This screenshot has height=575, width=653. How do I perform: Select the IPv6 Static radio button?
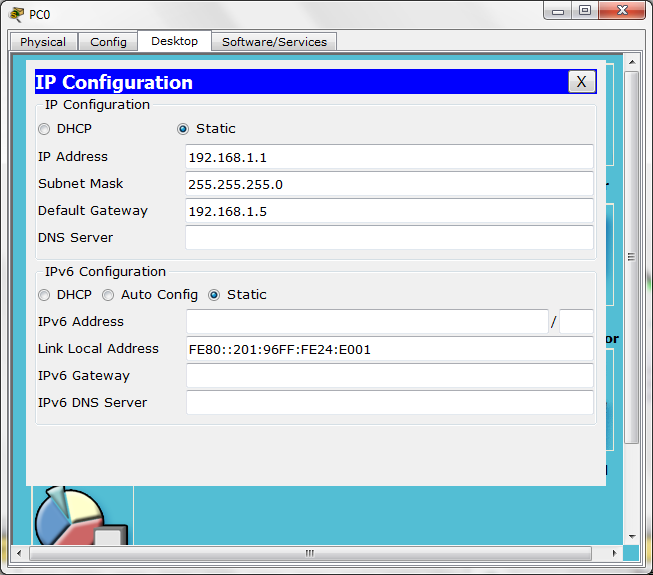214,295
